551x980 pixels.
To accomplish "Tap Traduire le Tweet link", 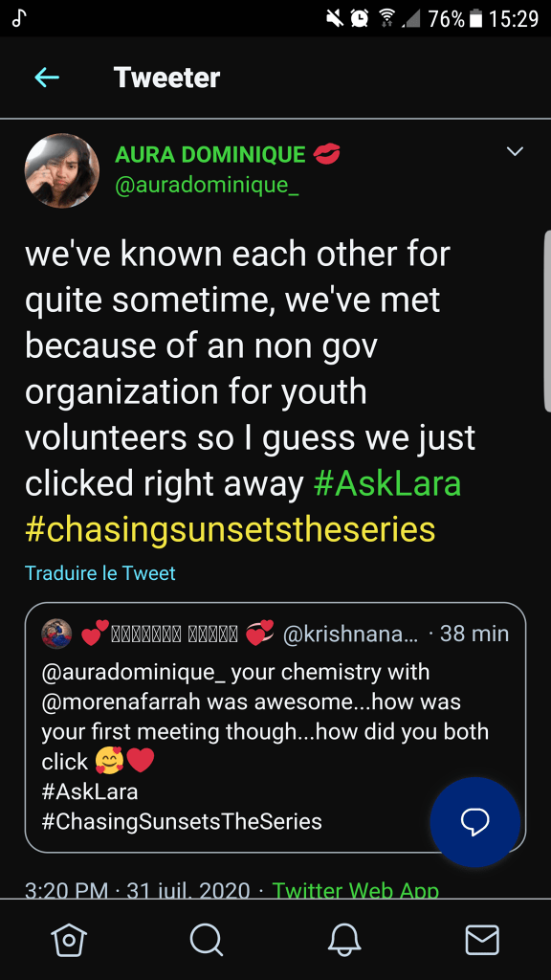I will pos(99,573).
